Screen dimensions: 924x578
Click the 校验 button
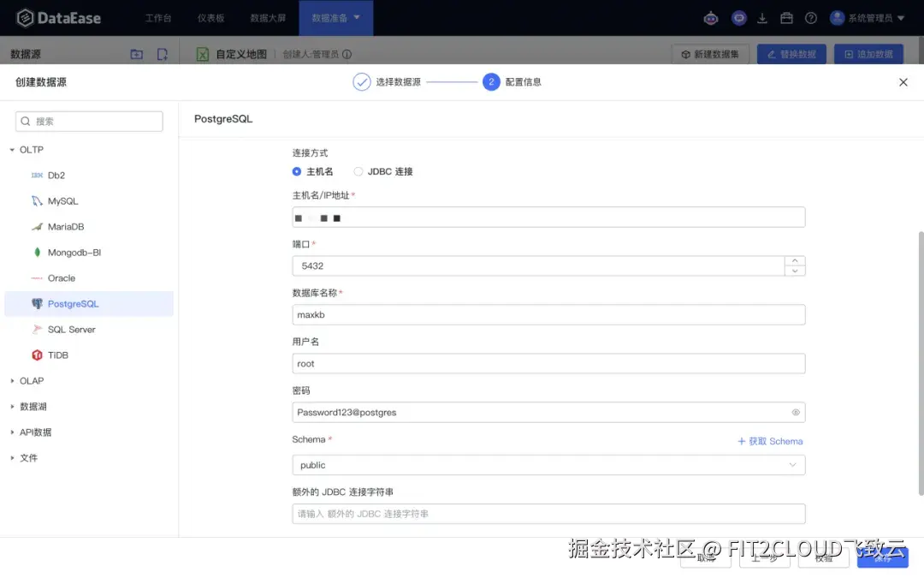(x=823, y=557)
